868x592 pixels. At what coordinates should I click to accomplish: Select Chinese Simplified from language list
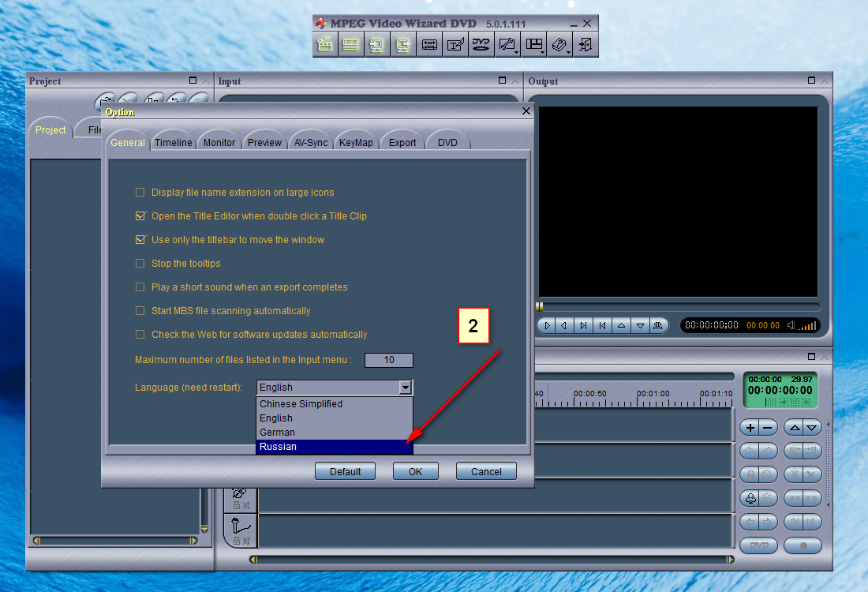click(335, 403)
